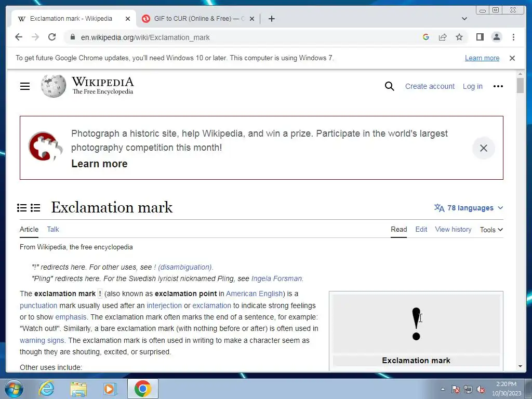Click the page vertical scrollbar thumb
This screenshot has height=399, width=532.
tap(520, 85)
